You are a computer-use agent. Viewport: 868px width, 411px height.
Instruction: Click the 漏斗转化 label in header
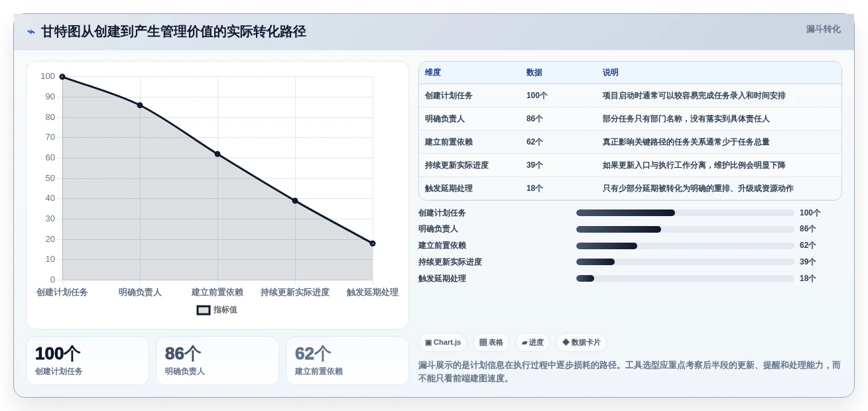[x=823, y=29]
